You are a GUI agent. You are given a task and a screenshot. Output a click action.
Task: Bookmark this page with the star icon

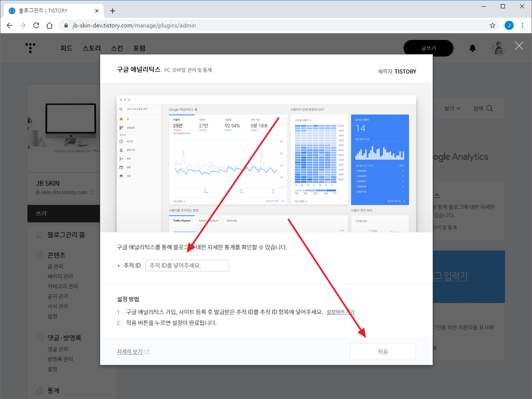(493, 25)
